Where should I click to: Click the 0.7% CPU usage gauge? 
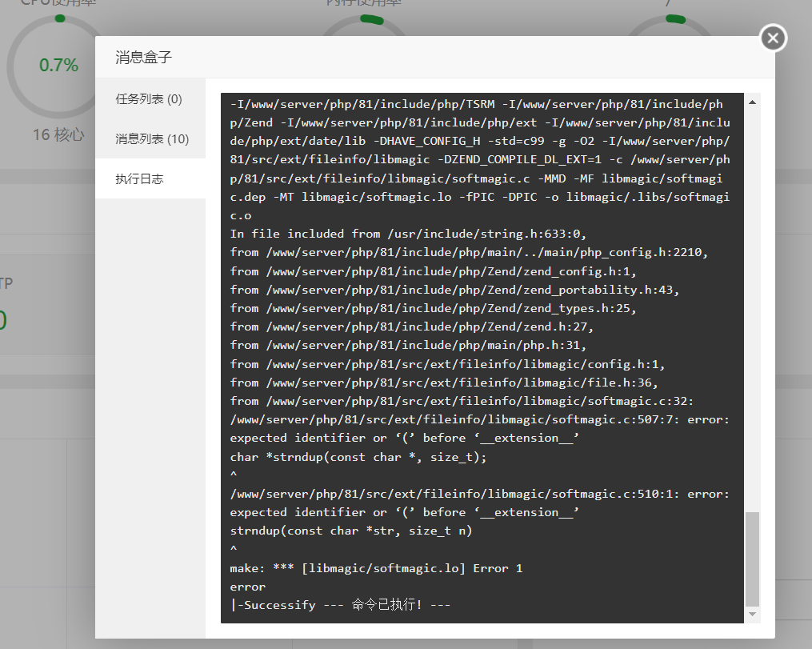click(58, 66)
